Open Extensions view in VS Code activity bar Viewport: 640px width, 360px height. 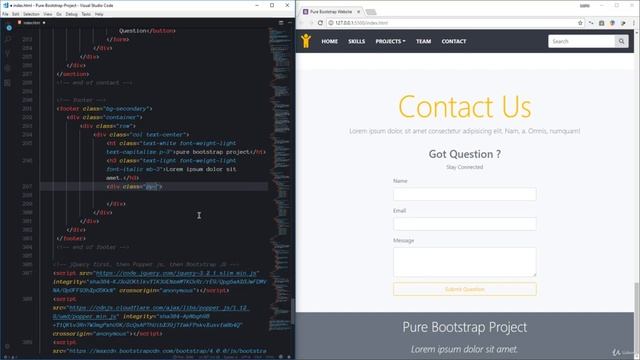pyautogui.click(x=8, y=83)
